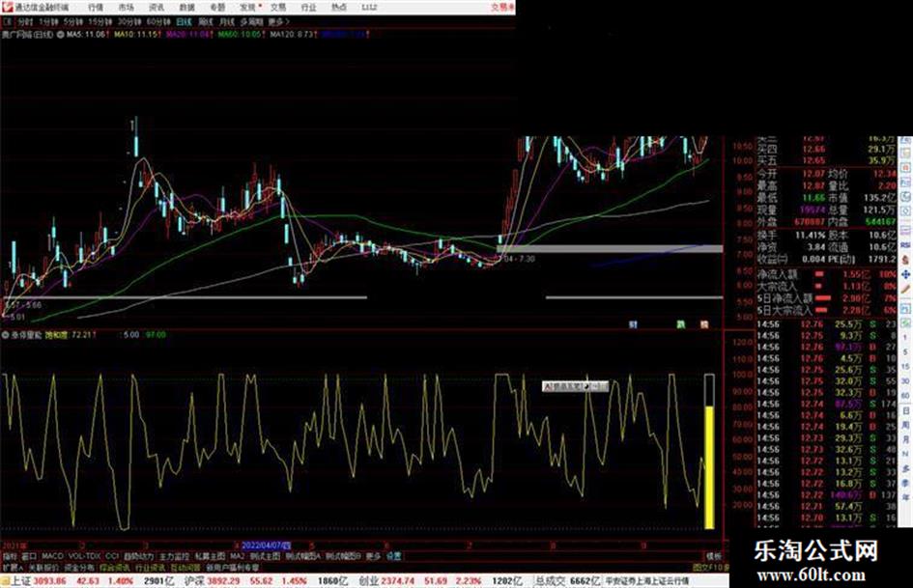Click sidebar 日 daily shortcut icon
The height and width of the screenshot is (588, 913).
pos(905,410)
